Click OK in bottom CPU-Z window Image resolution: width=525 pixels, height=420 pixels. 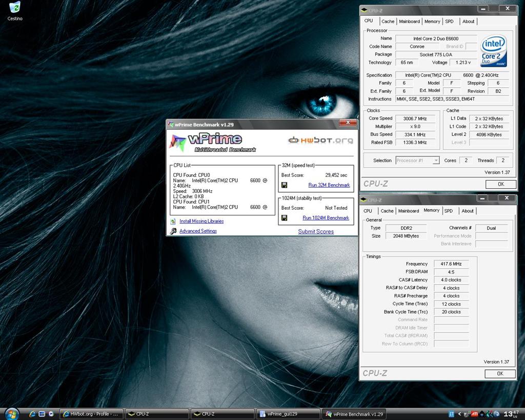pos(500,373)
